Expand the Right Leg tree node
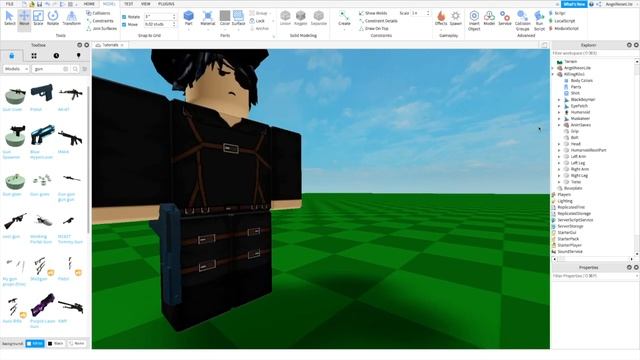Viewport: 640px width, 360px height. click(559, 176)
